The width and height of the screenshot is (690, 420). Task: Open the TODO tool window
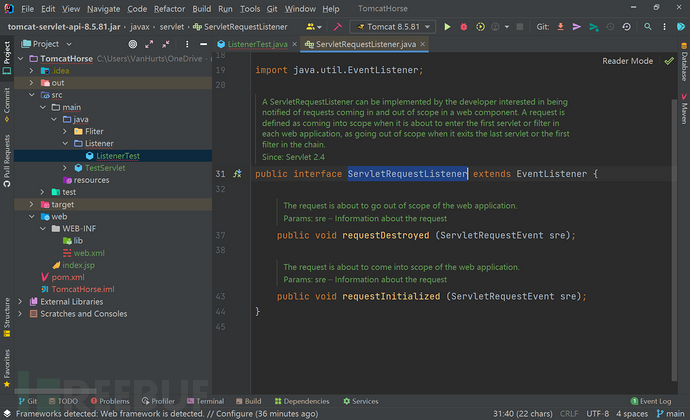click(x=63, y=401)
